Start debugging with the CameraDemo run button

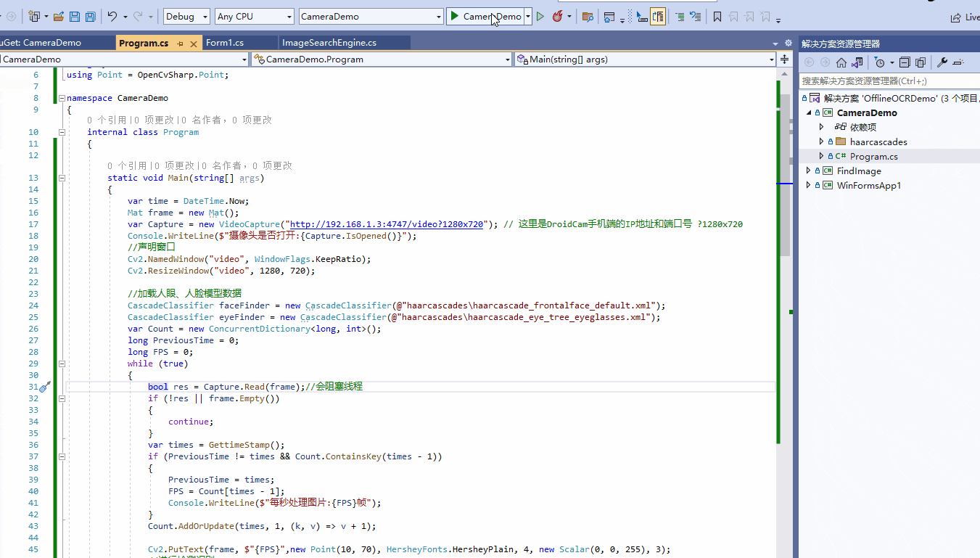tap(485, 16)
